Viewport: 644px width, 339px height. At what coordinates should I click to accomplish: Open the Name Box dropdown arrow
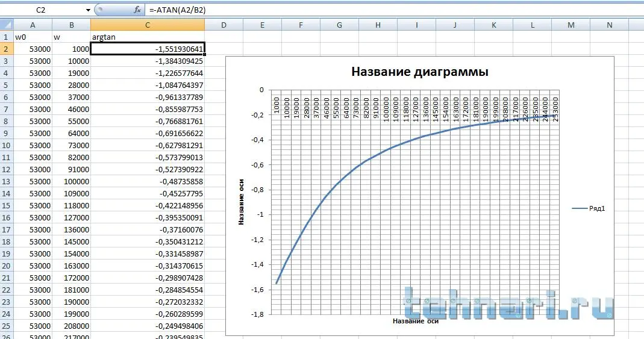click(88, 10)
